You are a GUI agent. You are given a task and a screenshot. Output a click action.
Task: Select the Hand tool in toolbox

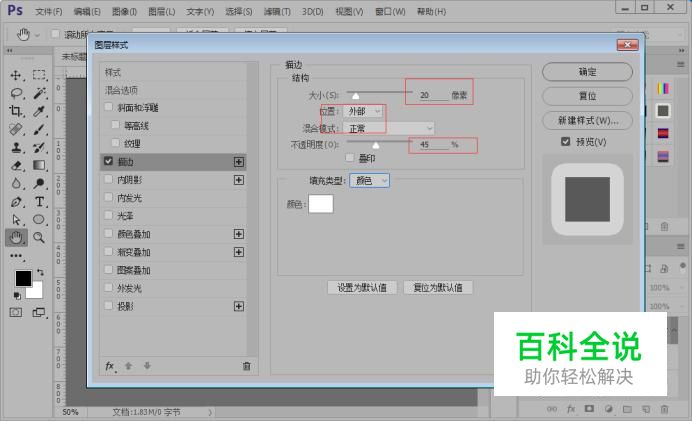click(16, 238)
